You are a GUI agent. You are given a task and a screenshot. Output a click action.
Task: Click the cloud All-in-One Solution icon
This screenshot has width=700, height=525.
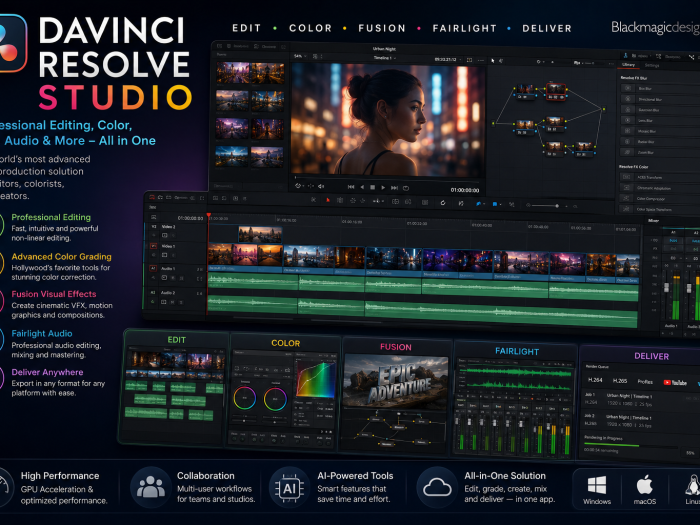click(x=437, y=488)
